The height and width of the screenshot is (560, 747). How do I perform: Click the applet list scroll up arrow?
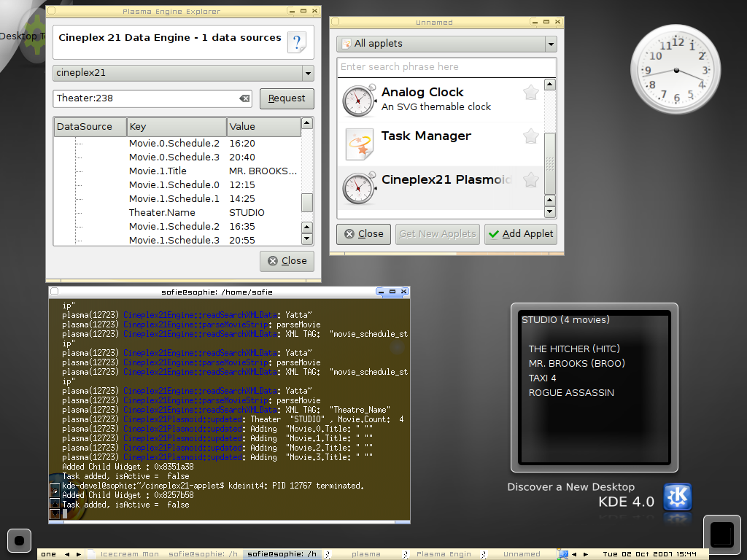click(550, 85)
